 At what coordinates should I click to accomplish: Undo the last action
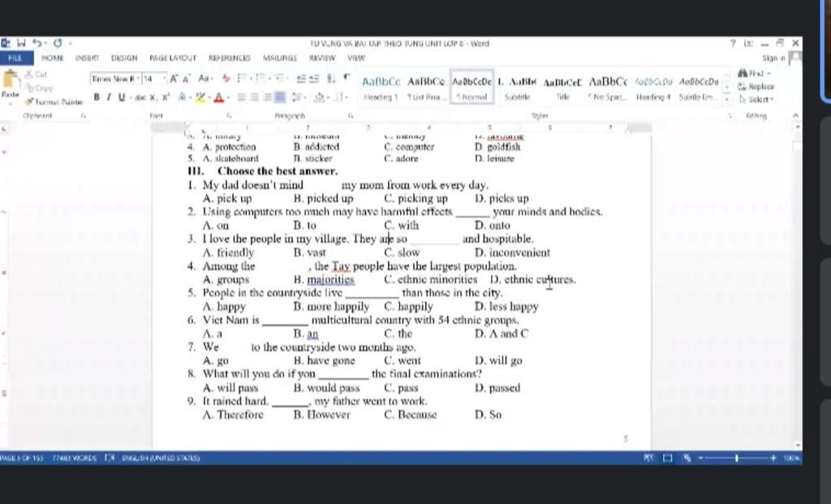(37, 43)
